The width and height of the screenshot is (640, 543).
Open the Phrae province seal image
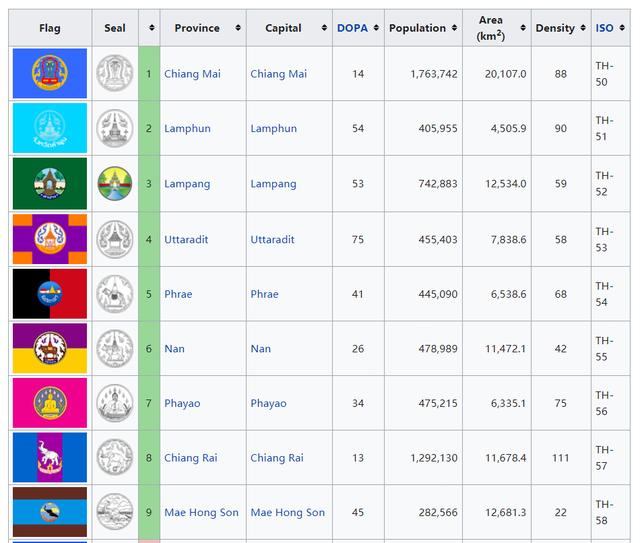pos(115,294)
